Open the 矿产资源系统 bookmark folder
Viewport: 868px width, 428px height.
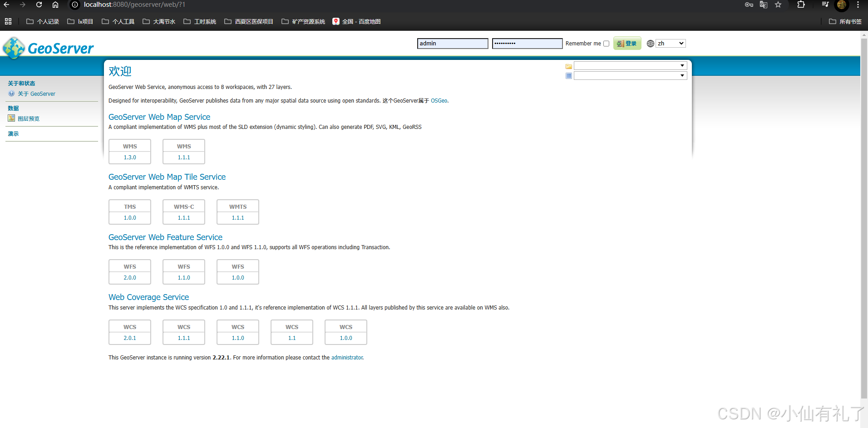[303, 21]
